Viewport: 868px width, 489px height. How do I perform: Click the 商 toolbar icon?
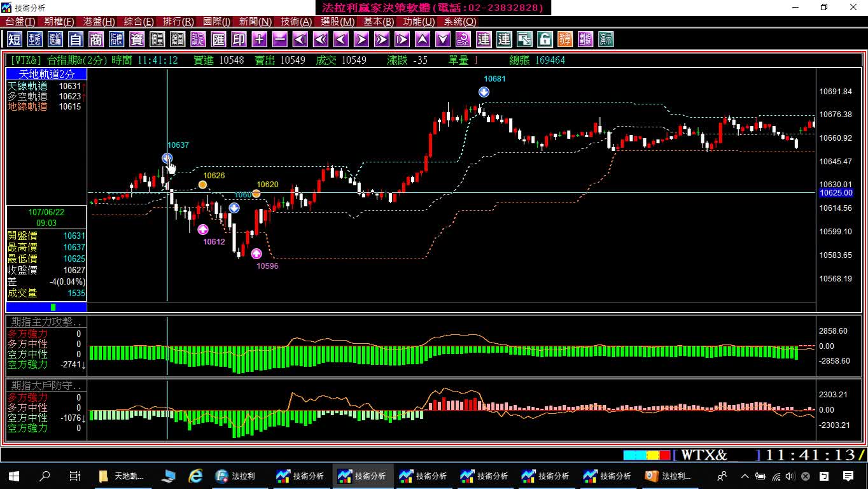96,39
